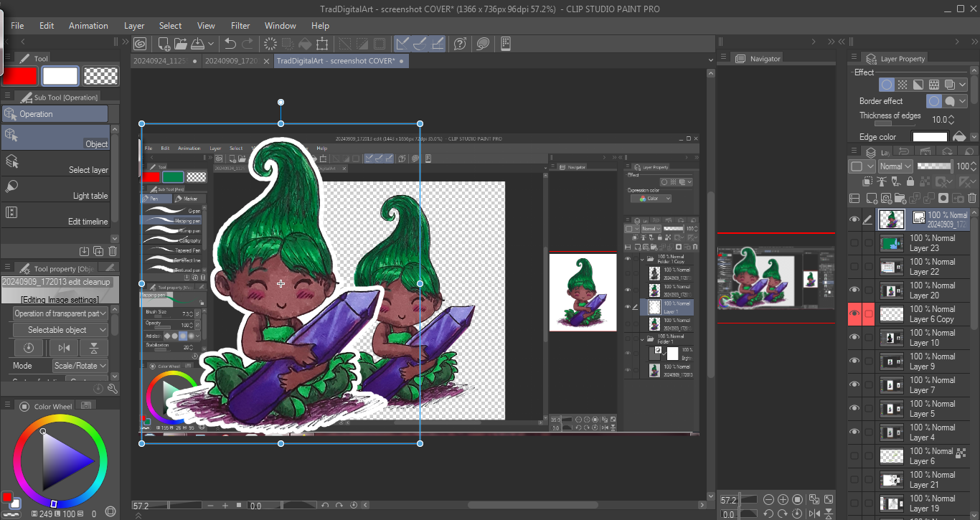The image size is (980, 520).
Task: Click the Flip horizontal icon in Tool property
Action: [x=64, y=348]
